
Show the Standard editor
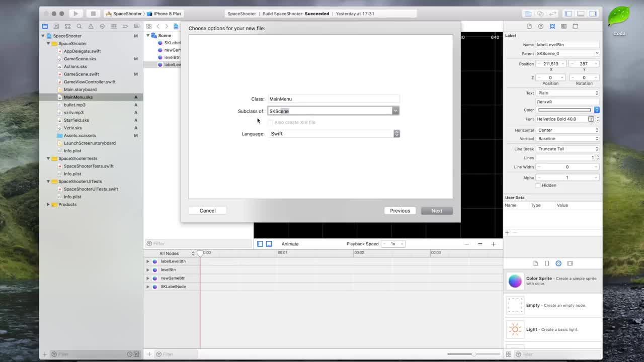point(528,14)
